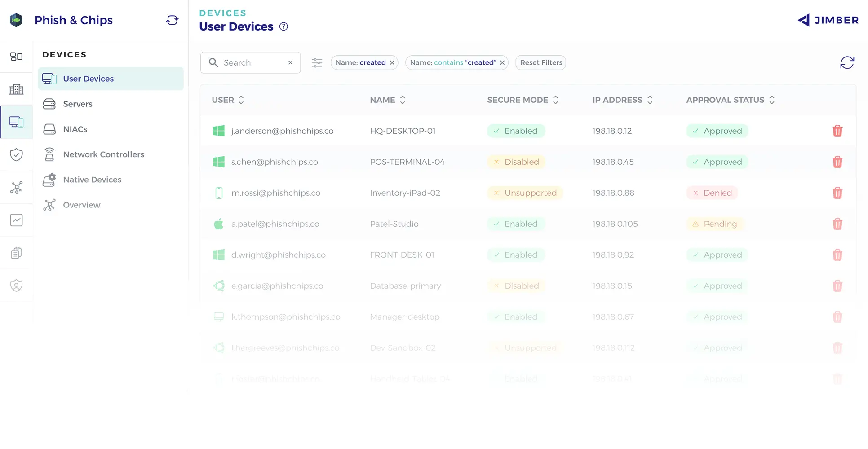Click the Disabled secure mode badge for POS-TERMINAL-04

[x=516, y=162]
